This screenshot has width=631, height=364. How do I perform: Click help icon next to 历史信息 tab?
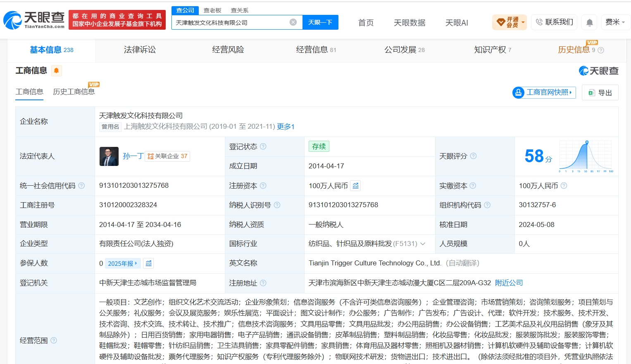[x=601, y=50]
